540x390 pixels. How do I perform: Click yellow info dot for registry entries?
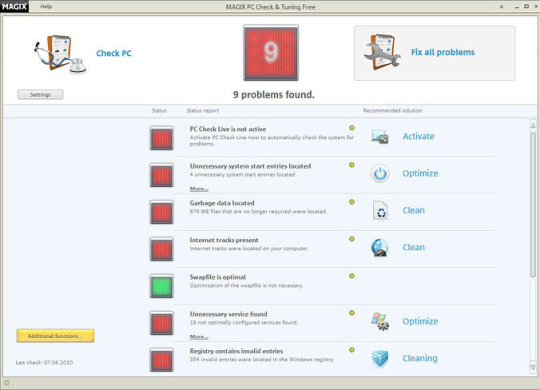click(352, 350)
